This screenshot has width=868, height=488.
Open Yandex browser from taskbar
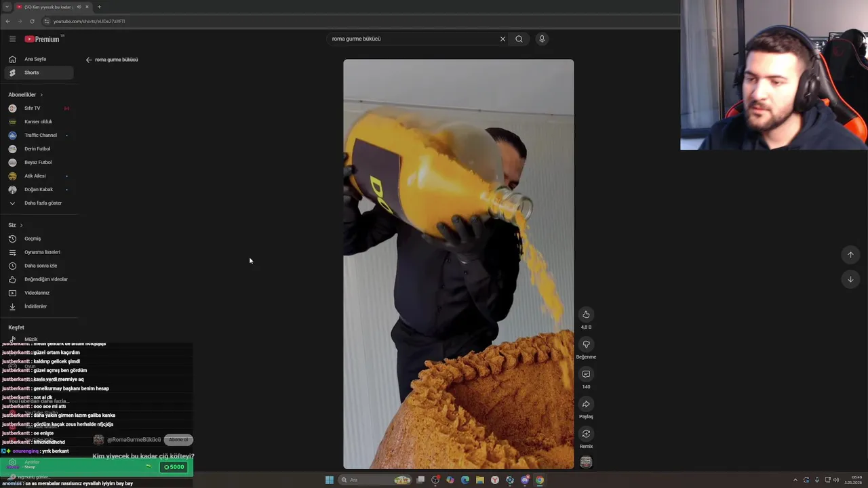click(495, 480)
